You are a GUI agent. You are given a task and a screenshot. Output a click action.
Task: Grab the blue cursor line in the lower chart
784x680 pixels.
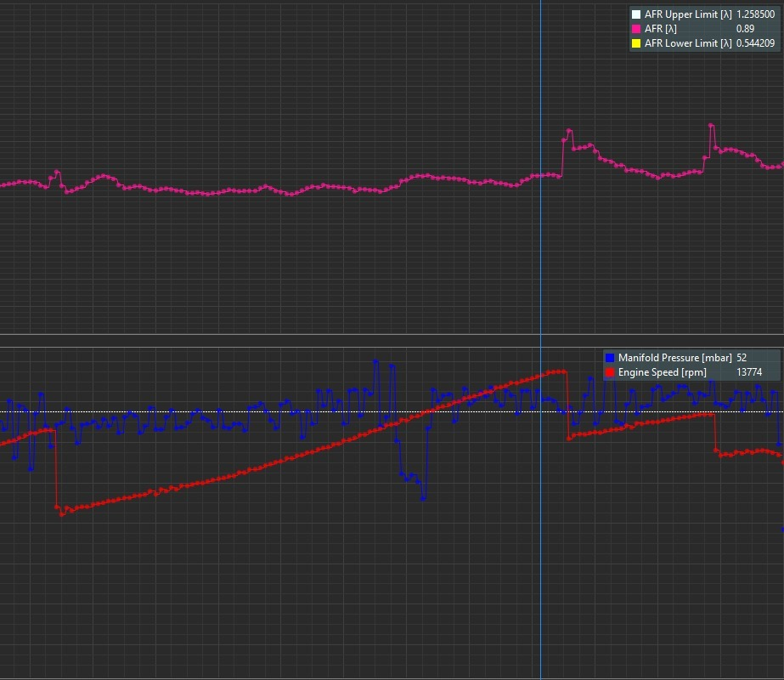541,552
